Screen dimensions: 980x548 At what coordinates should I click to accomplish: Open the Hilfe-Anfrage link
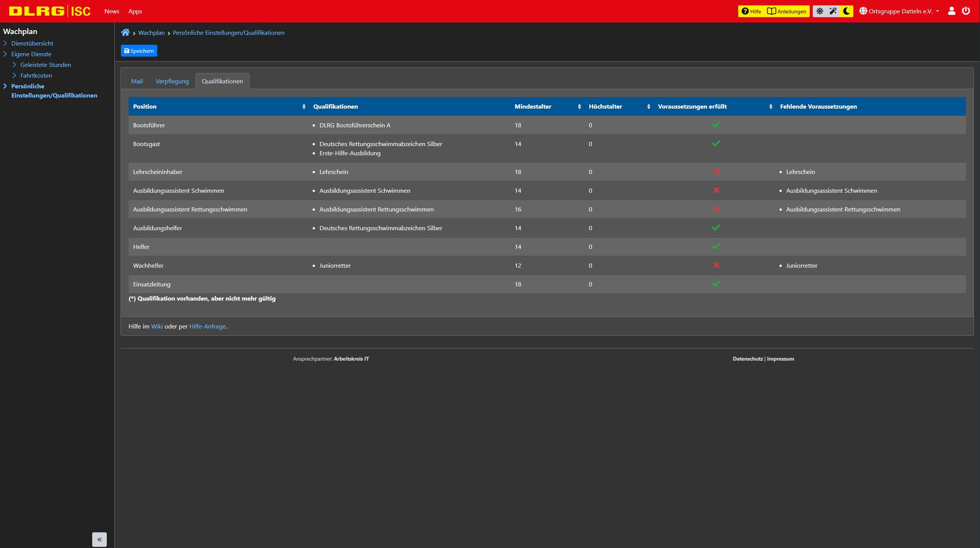coord(207,326)
